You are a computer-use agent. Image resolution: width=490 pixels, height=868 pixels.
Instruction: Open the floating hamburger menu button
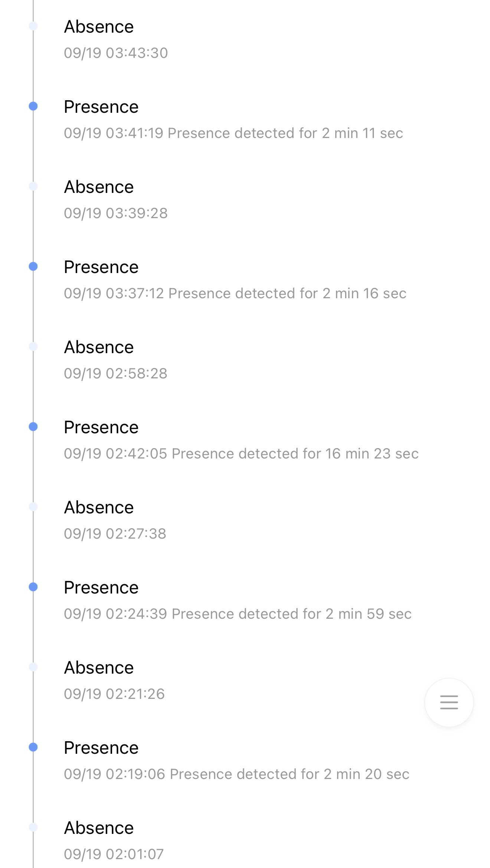pyautogui.click(x=449, y=702)
